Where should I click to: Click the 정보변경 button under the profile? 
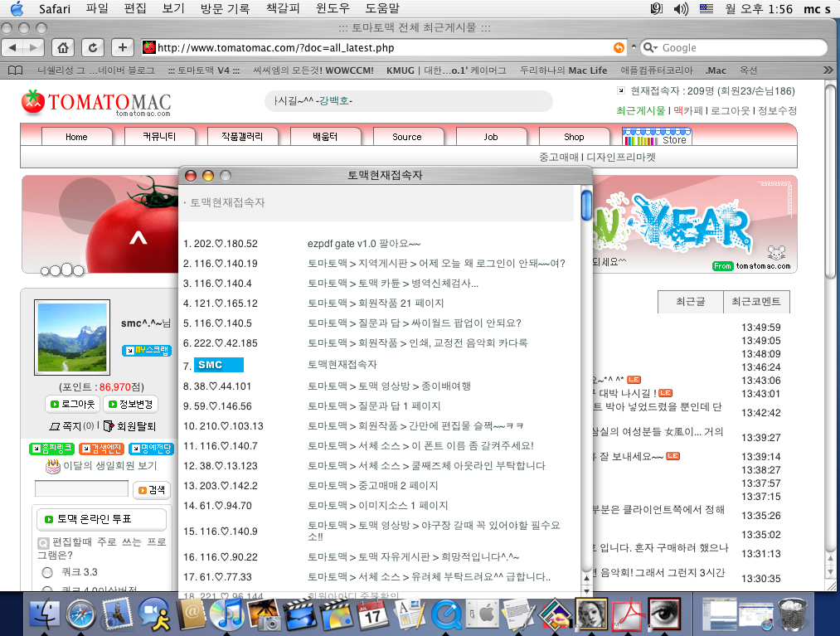129,405
